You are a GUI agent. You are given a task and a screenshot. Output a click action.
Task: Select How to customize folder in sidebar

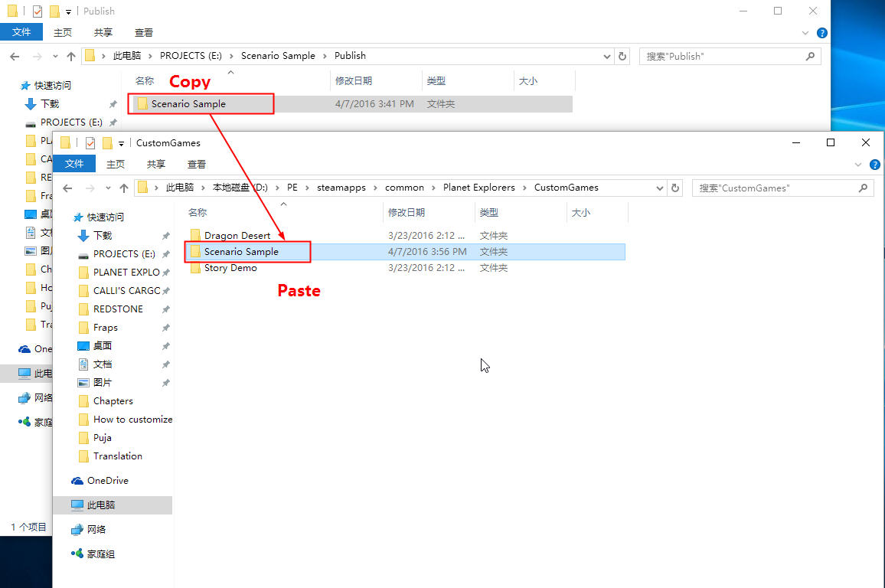[132, 420]
